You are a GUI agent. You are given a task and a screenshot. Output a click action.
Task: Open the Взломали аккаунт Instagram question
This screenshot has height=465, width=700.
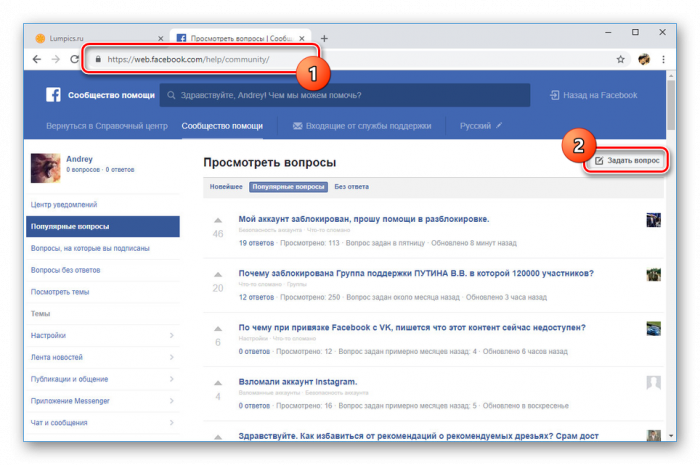point(296,381)
